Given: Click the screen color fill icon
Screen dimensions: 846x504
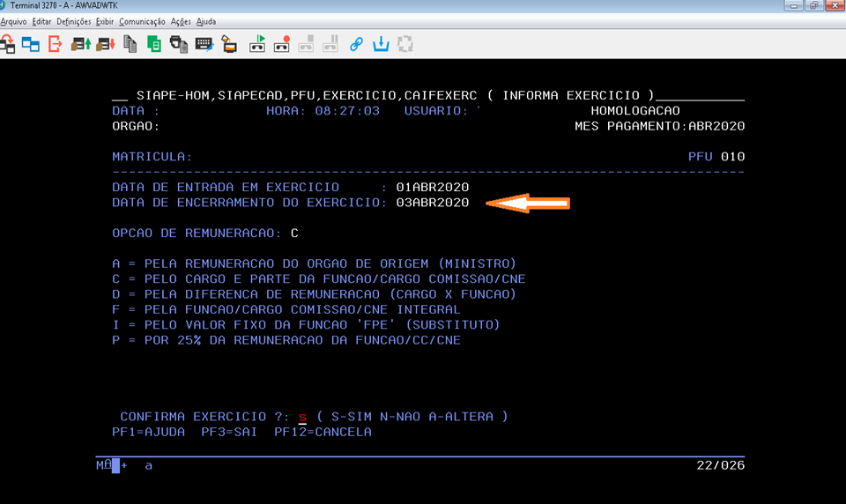Looking at the screenshot, I should pos(229,44).
